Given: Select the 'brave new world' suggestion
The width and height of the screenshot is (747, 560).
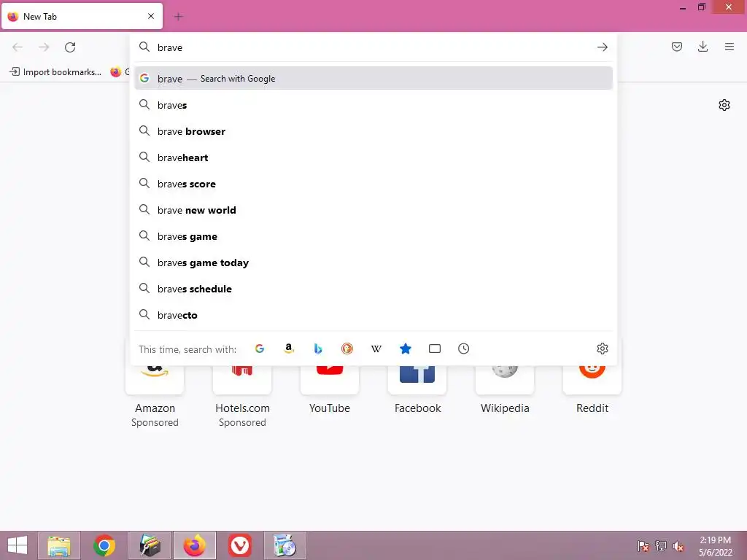Looking at the screenshot, I should (373, 209).
